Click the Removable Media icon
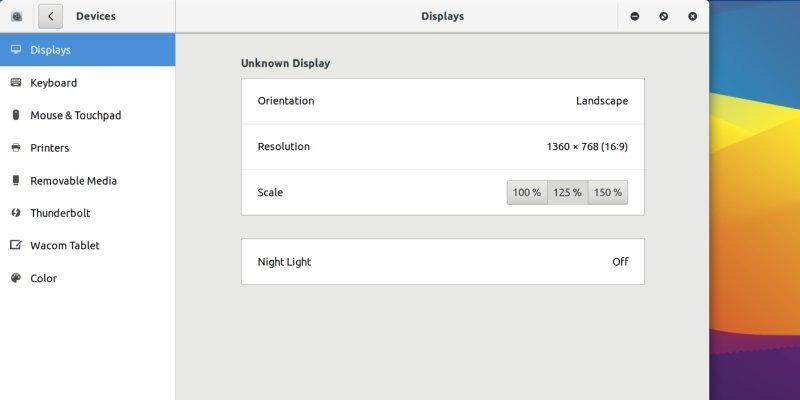 tap(16, 181)
